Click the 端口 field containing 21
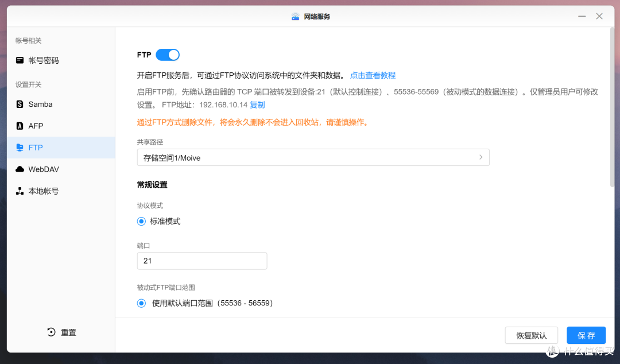This screenshot has width=620, height=364. (202, 261)
